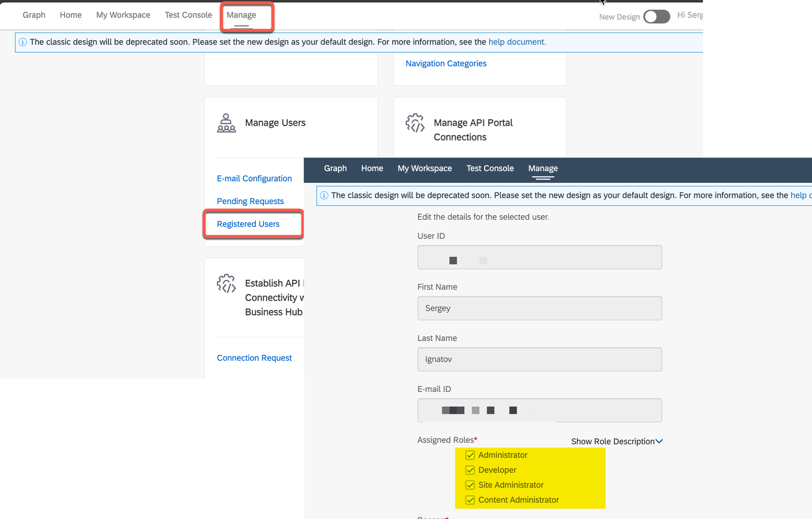
Task: Click the info icon in the second window's banner
Action: tap(324, 195)
